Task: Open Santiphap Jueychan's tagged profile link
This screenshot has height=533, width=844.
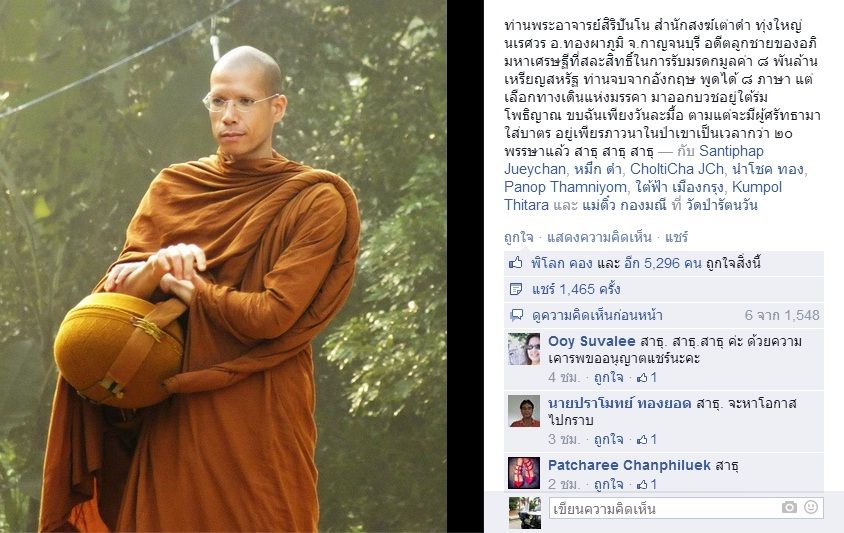Action: tap(634, 160)
